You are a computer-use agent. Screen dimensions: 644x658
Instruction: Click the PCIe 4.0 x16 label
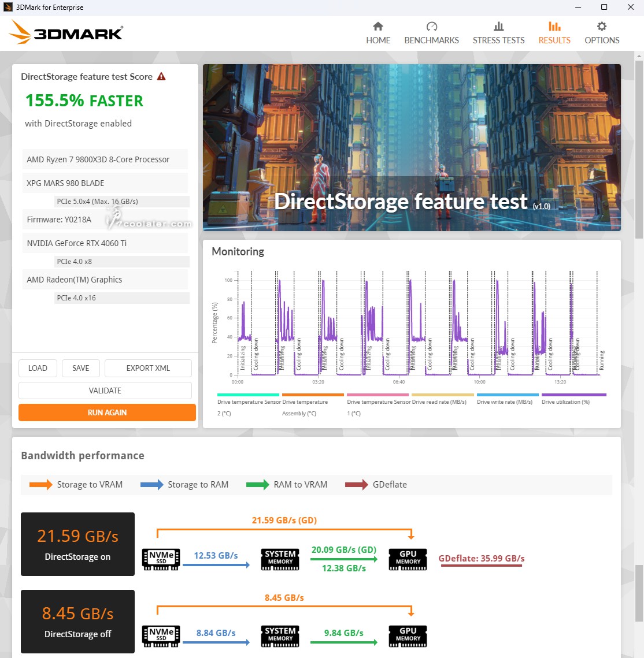click(122, 298)
